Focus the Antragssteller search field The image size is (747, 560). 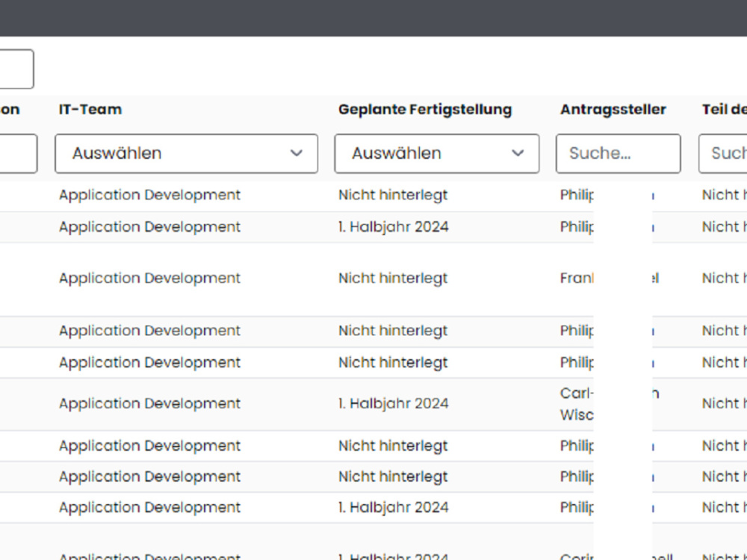click(x=618, y=153)
